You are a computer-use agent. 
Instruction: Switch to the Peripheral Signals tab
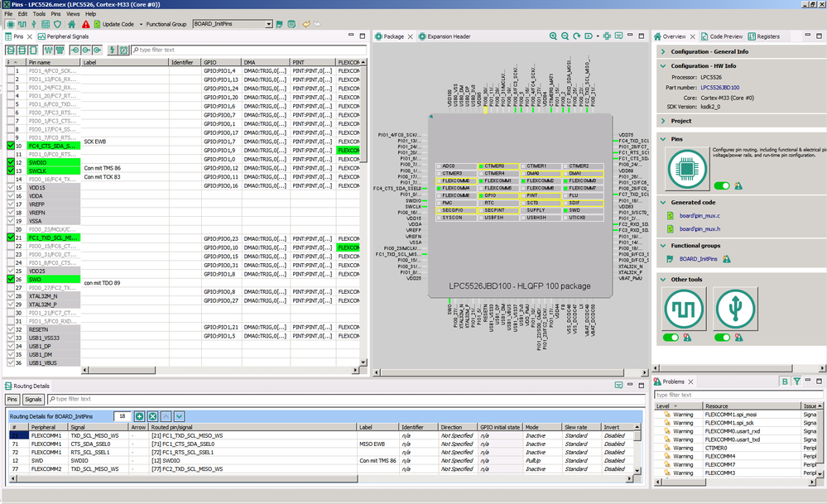(x=63, y=36)
